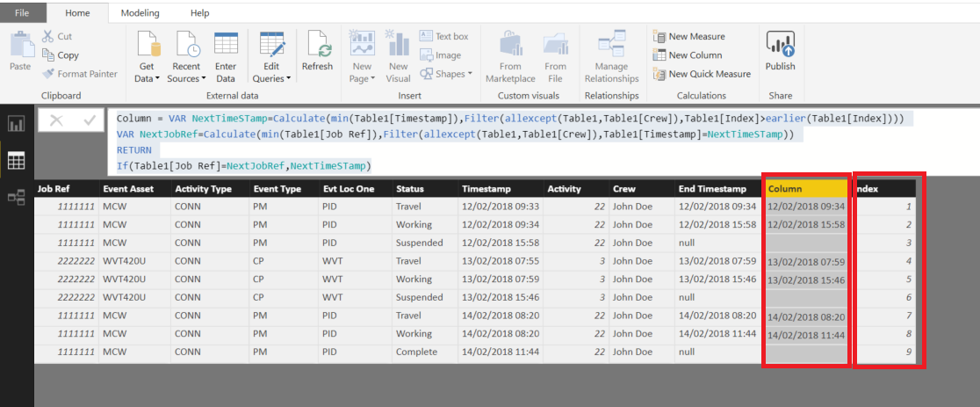This screenshot has width=980, height=407.
Task: Select the Status column header
Action: (424, 189)
